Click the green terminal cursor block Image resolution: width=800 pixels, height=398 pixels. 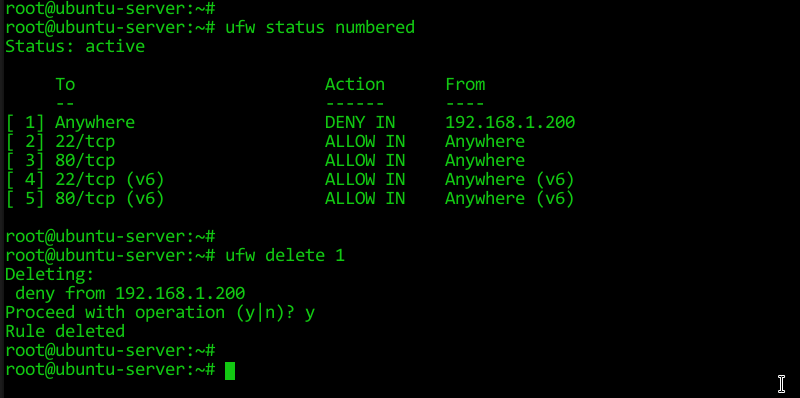coord(230,370)
